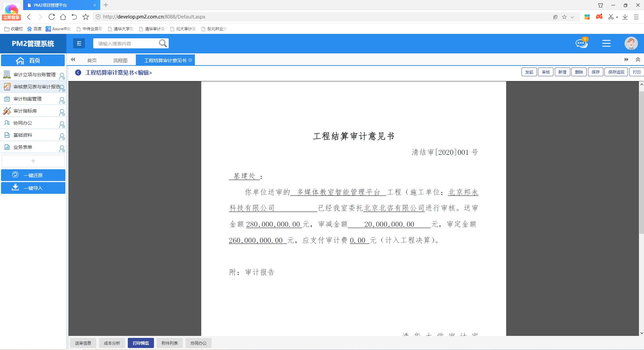Collapse header with double chevron up

click(638, 60)
